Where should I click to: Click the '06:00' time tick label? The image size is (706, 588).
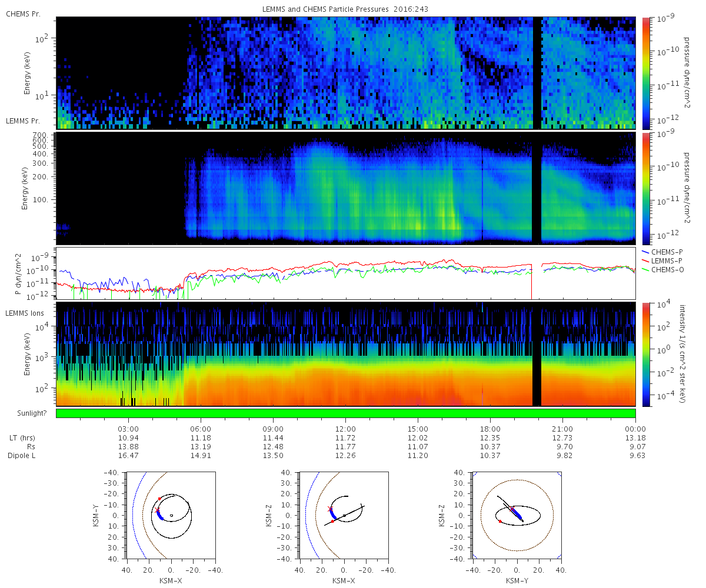click(x=201, y=429)
